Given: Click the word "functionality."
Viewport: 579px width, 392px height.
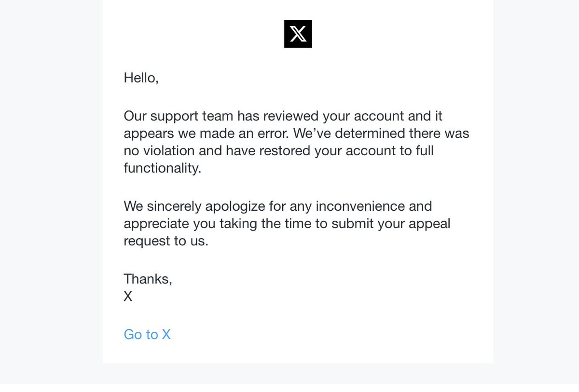Looking at the screenshot, I should click(x=162, y=168).
